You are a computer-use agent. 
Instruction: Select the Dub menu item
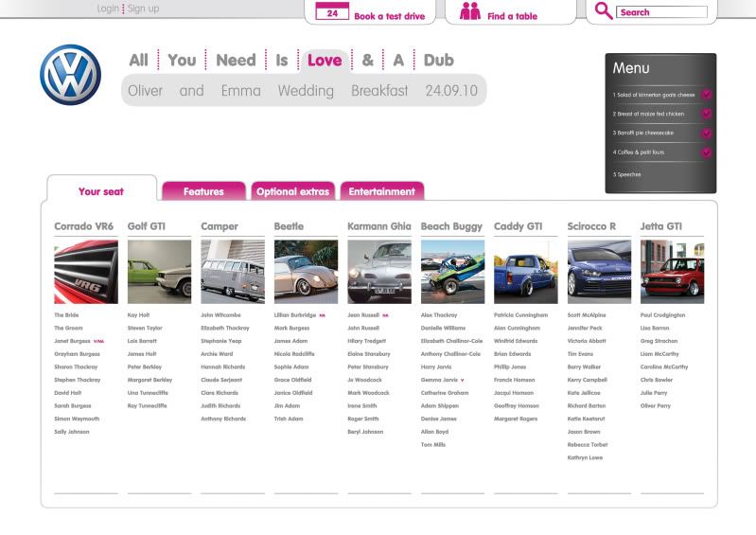pyautogui.click(x=439, y=61)
